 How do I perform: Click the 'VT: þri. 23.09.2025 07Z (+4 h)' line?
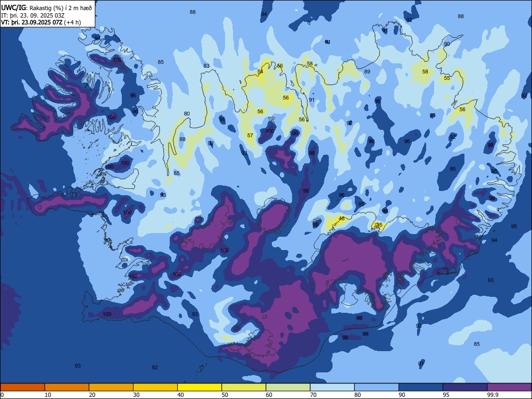point(41,22)
